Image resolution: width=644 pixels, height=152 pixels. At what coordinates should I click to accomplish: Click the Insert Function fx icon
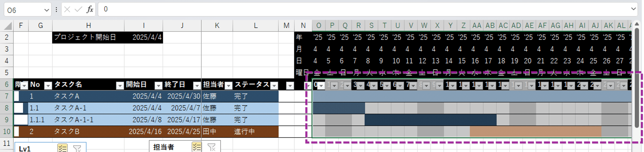[90, 10]
